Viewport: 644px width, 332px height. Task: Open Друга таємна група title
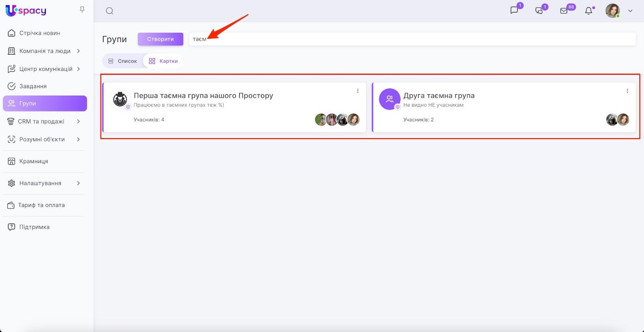[x=439, y=96]
